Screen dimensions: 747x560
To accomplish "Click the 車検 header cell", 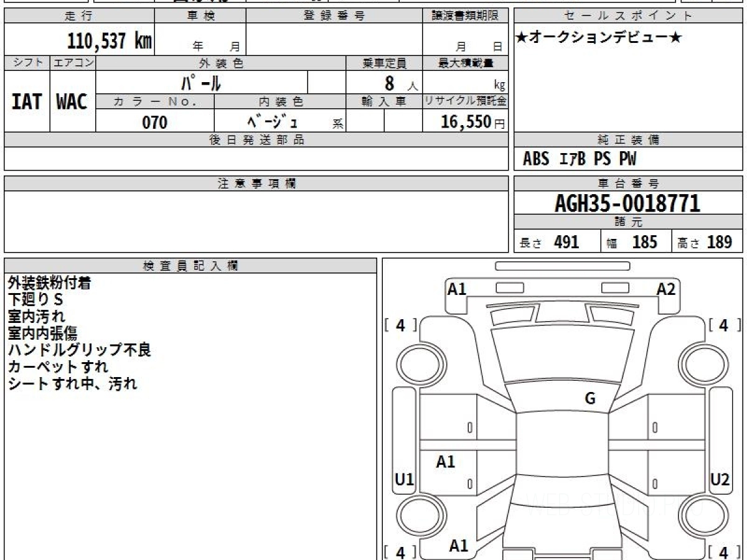I will [200, 16].
